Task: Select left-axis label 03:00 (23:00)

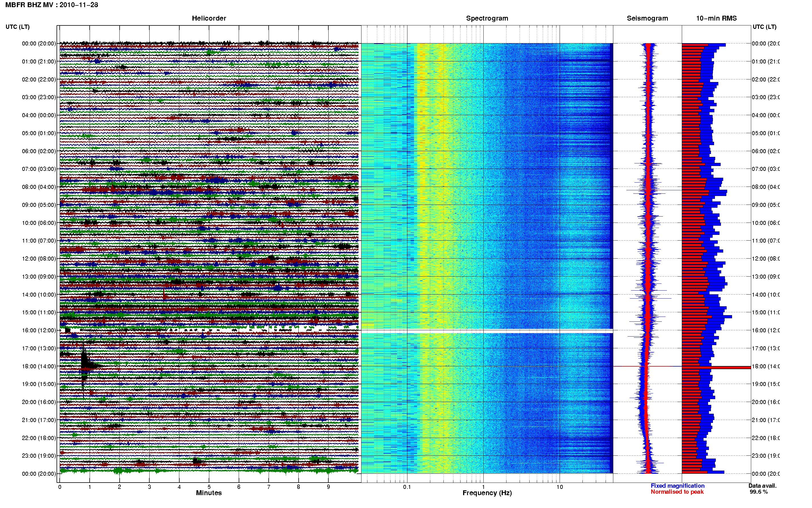Action: (x=39, y=97)
